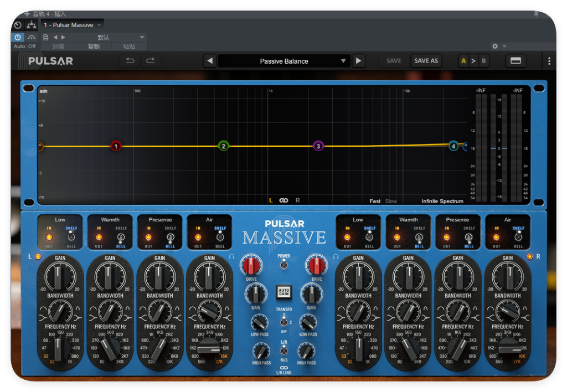Toggle left Low band IN/OUT light
The image size is (567, 392).
(x=49, y=237)
